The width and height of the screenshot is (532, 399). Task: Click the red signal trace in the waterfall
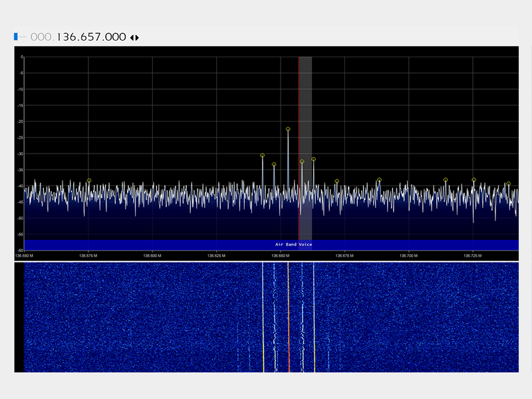point(289,359)
